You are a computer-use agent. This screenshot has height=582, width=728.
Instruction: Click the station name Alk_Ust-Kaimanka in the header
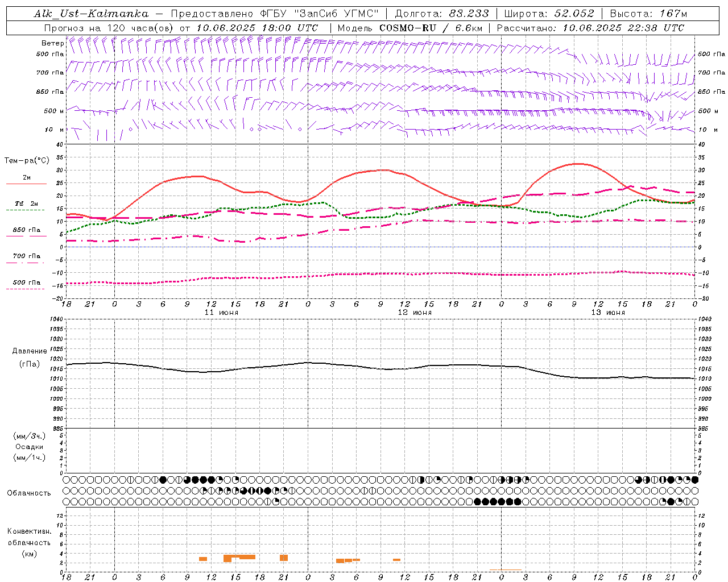click(91, 14)
